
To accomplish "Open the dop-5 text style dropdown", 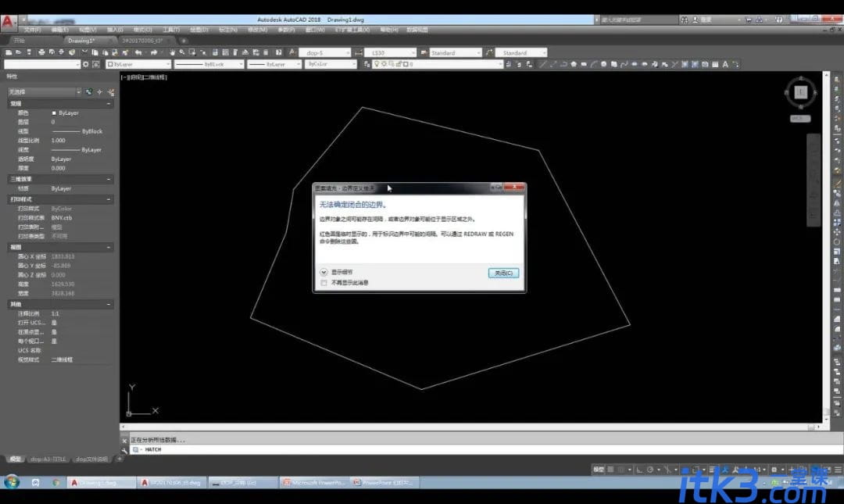I will coord(324,53).
